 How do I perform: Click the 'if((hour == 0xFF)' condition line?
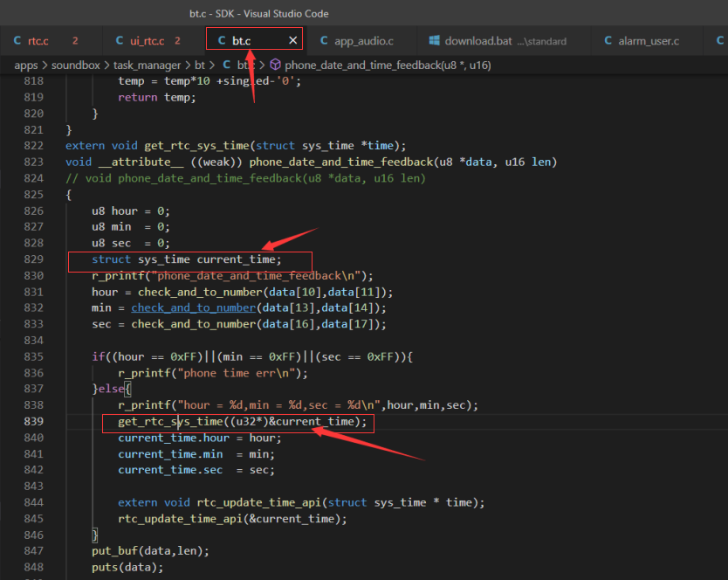(252, 357)
